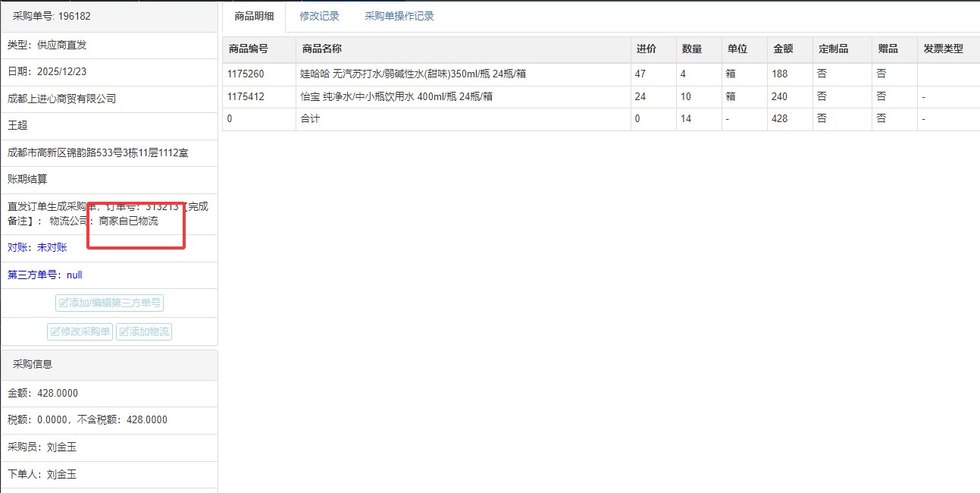The image size is (980, 493).
Task: Click the 商品编号 column header
Action: [248, 49]
